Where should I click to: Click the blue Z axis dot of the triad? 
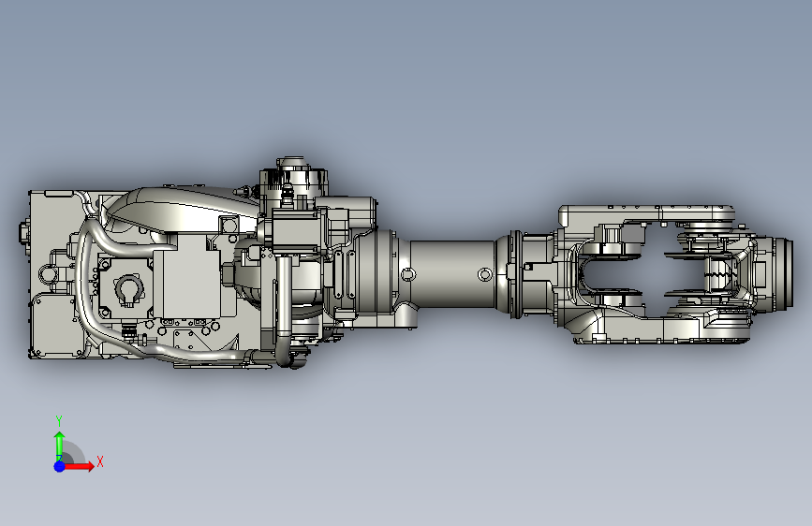[60, 466]
